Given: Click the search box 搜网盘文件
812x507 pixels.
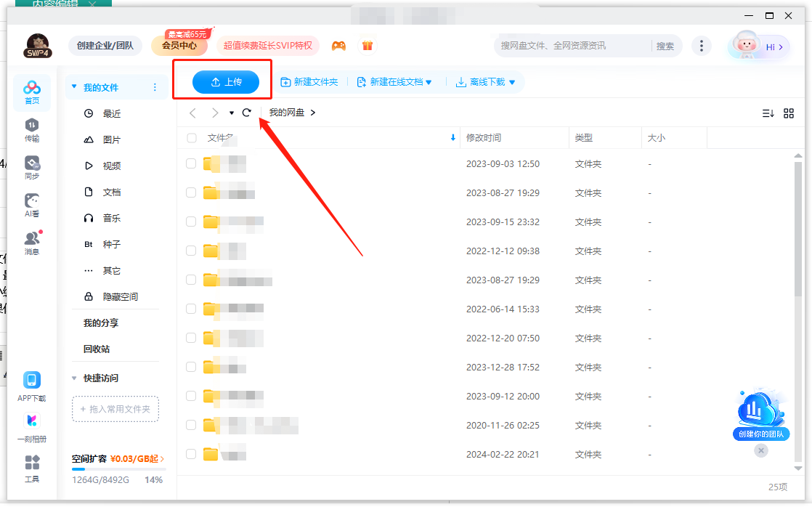Looking at the screenshot, I should pos(572,46).
